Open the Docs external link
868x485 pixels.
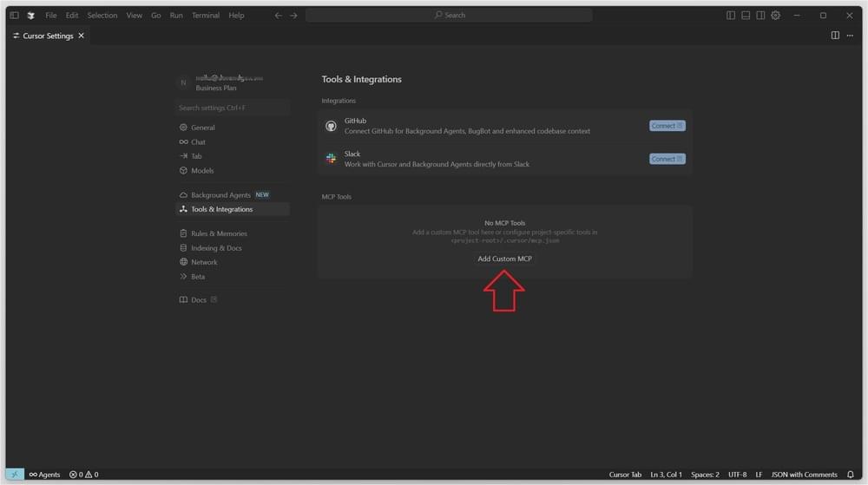(x=199, y=300)
